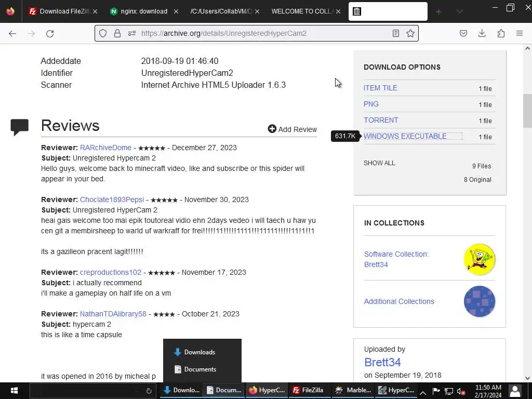Viewport: 532px width, 399px height.
Task: Open Downloads toolbar on the taskbar
Action: pyautogui.click(x=181, y=390)
